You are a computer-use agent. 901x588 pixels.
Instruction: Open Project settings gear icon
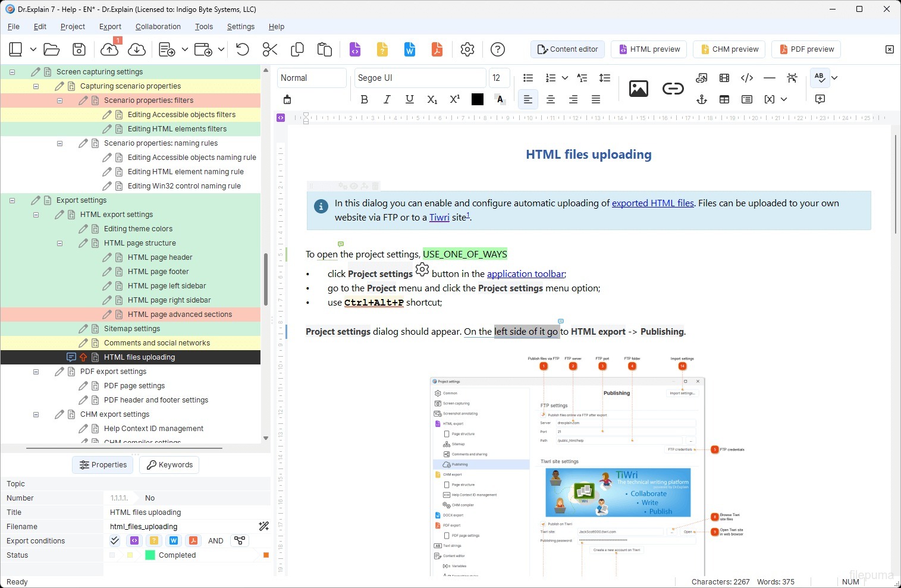point(467,49)
